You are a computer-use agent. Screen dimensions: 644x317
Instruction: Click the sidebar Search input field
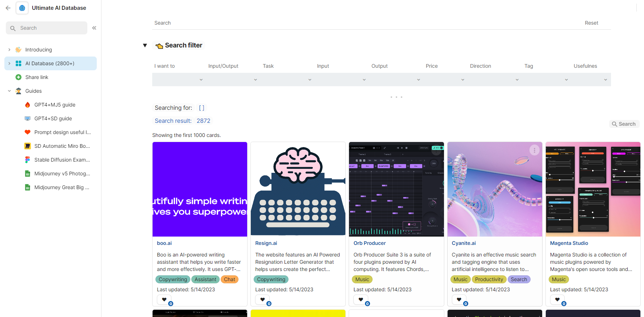46,28
